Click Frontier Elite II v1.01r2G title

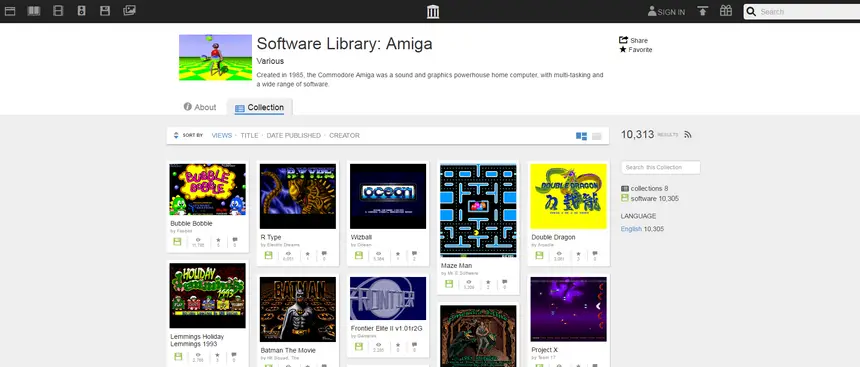coord(387,328)
